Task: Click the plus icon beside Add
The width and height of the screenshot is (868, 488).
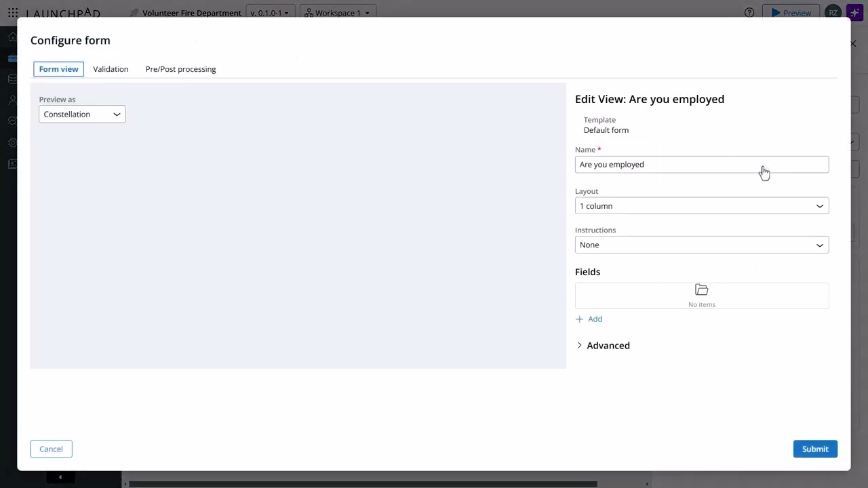Action: 579,319
